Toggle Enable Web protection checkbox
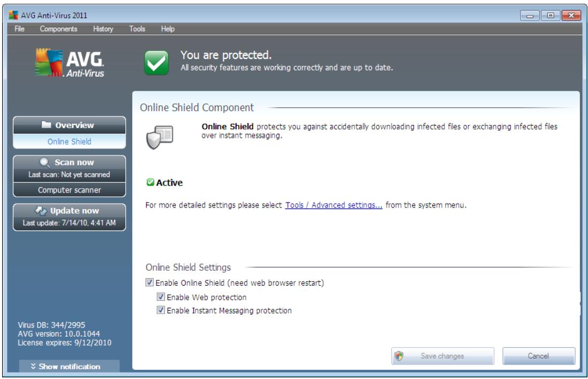Viewport: 588px width, 379px height. pyautogui.click(x=161, y=297)
